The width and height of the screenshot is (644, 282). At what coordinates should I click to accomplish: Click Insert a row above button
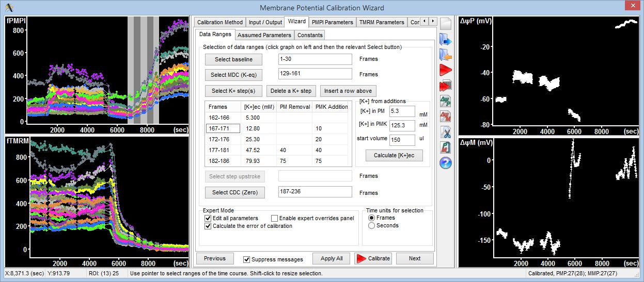click(348, 91)
